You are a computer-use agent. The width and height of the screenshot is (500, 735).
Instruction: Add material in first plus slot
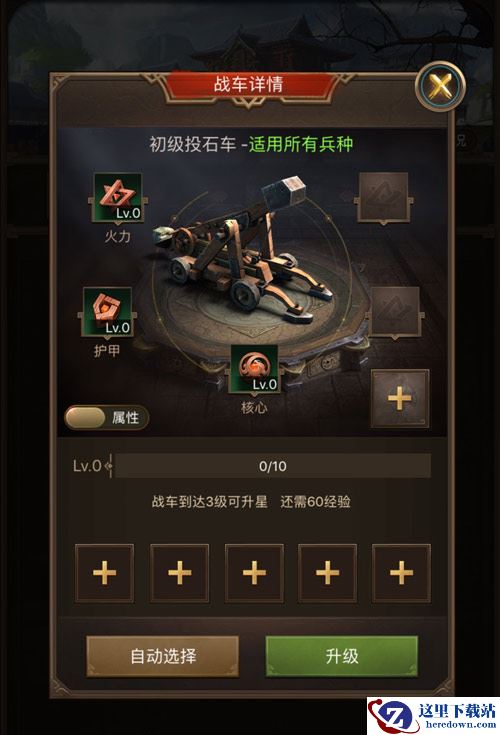pos(104,573)
